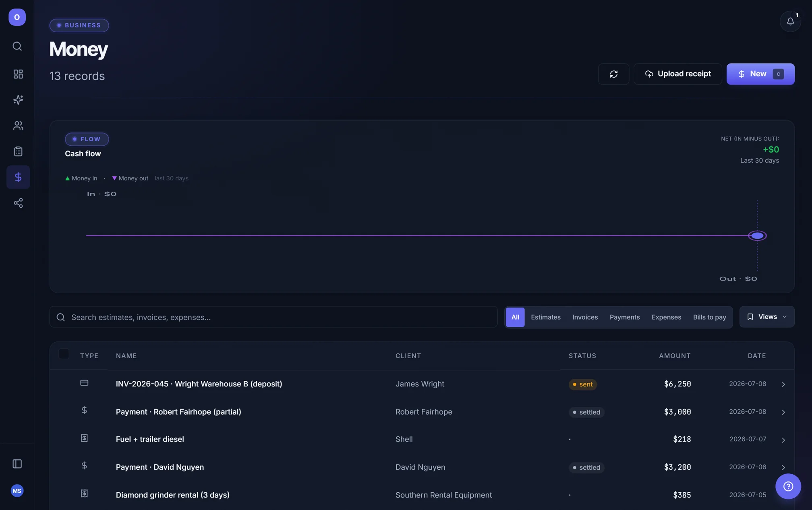Image resolution: width=812 pixels, height=510 pixels.
Task: Sort by the DATE column header
Action: [x=757, y=356]
